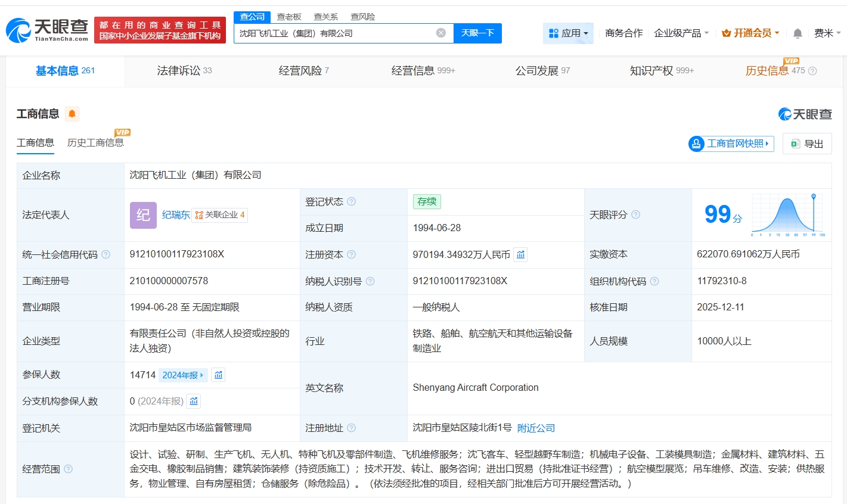Switch to the 法律诉讼 tab
The width and height of the screenshot is (847, 504).
coord(184,71)
